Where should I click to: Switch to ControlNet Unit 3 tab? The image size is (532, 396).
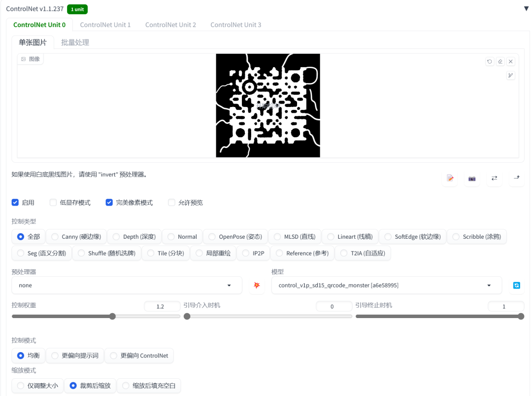click(x=236, y=25)
